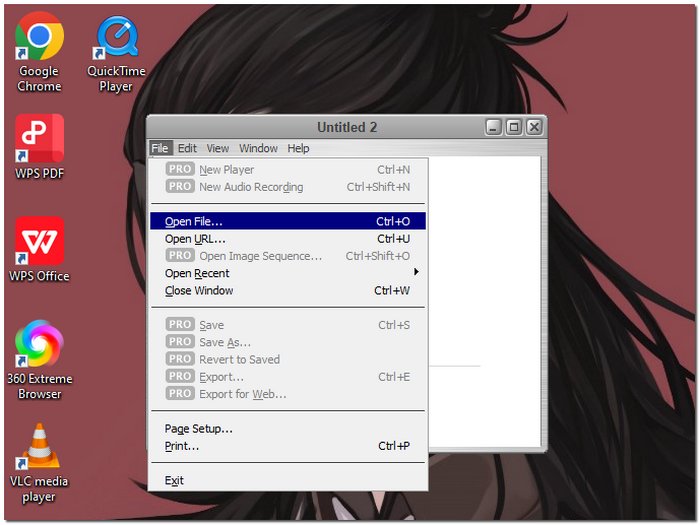Screen dimensions: 700x525
Task: Click the PRO Save entry
Action: (x=288, y=325)
